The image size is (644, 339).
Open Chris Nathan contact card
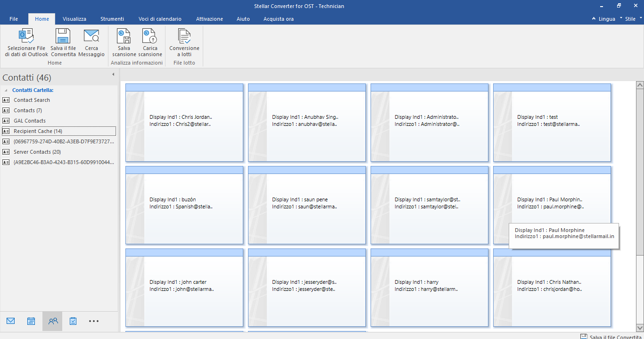[552, 288]
